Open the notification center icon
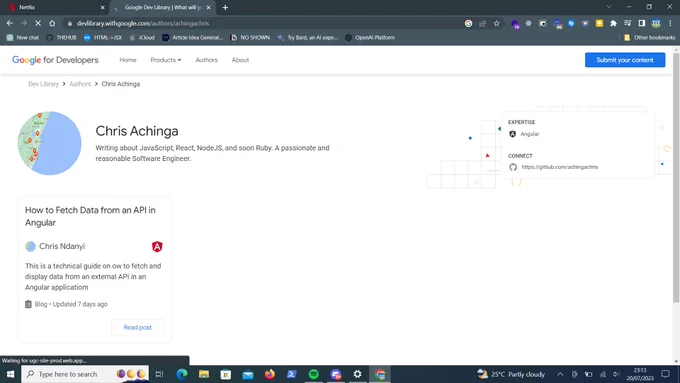The height and width of the screenshot is (383, 680). tap(665, 374)
